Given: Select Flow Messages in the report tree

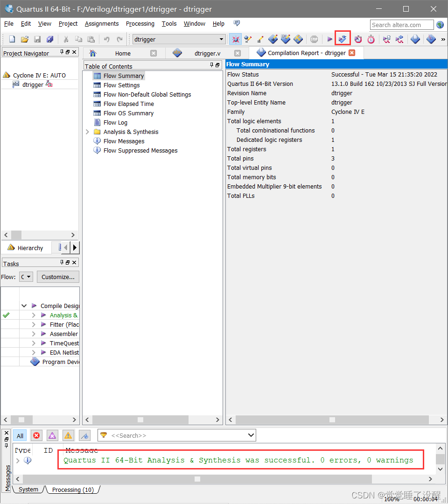Looking at the screenshot, I should coord(124,141).
